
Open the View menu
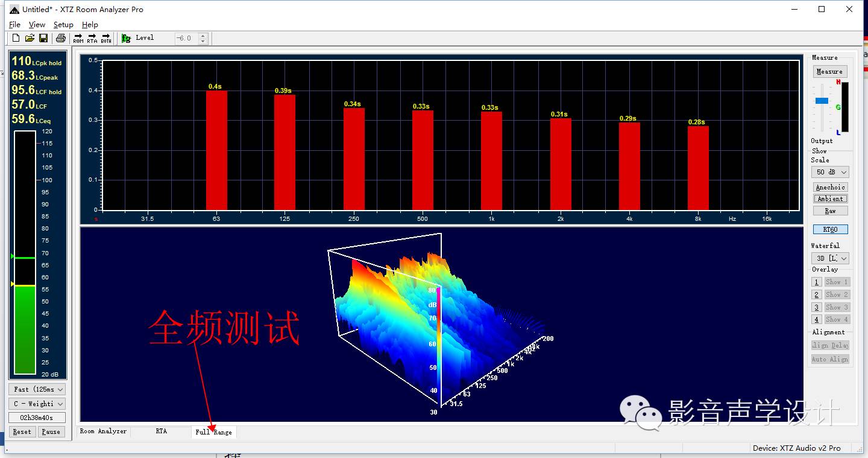(x=37, y=25)
